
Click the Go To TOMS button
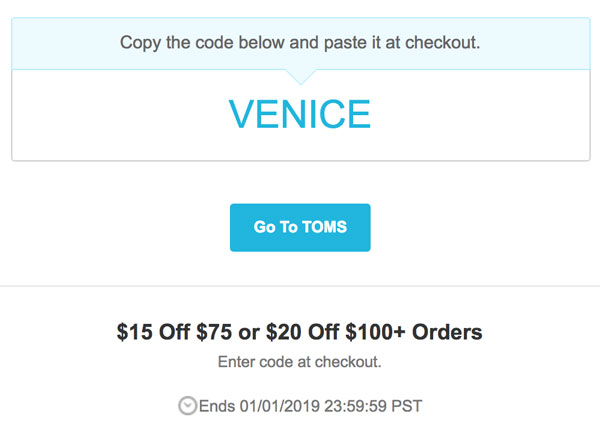pyautogui.click(x=300, y=228)
